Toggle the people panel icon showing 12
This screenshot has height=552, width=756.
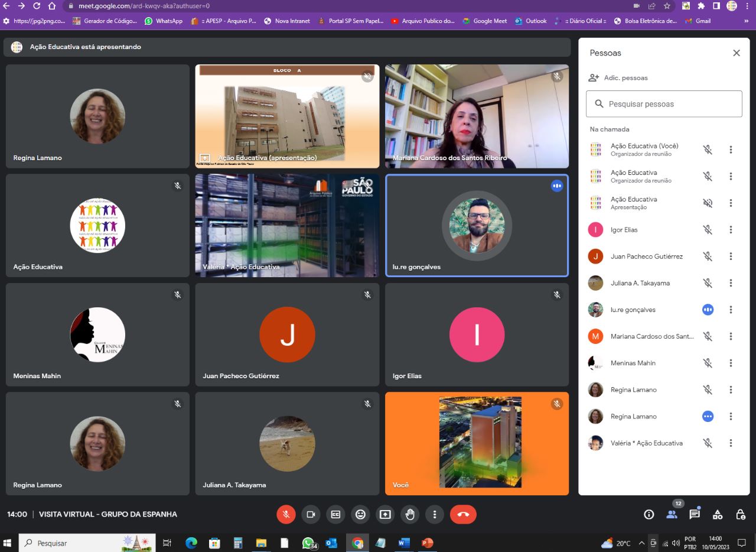point(672,514)
